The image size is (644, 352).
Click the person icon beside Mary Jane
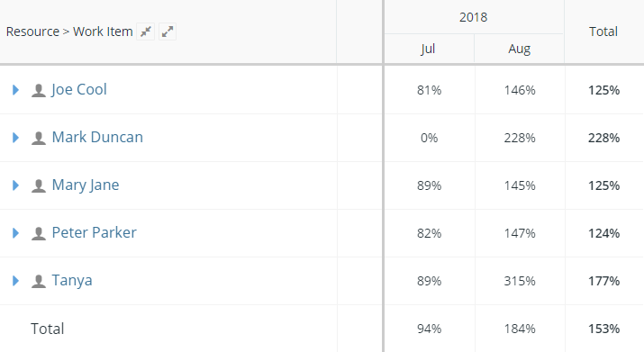(x=39, y=185)
